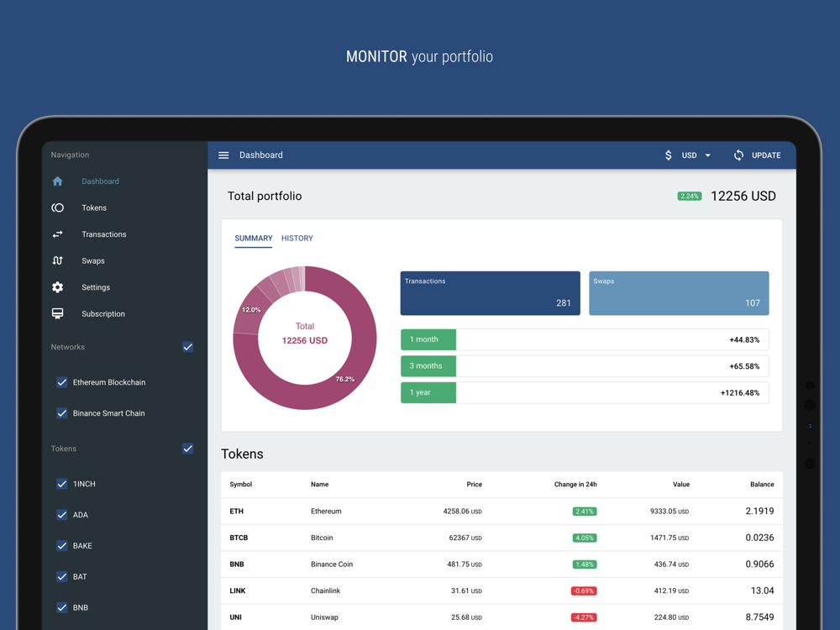This screenshot has height=630, width=840.
Task: Click the Dashboard home icon
Action: 58,181
